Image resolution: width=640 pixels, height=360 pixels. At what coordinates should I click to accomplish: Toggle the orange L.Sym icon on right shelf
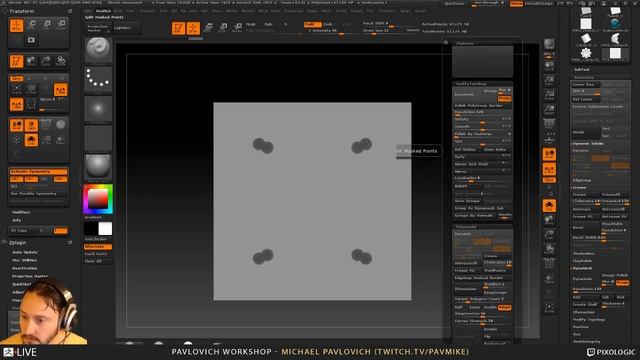[x=549, y=169]
